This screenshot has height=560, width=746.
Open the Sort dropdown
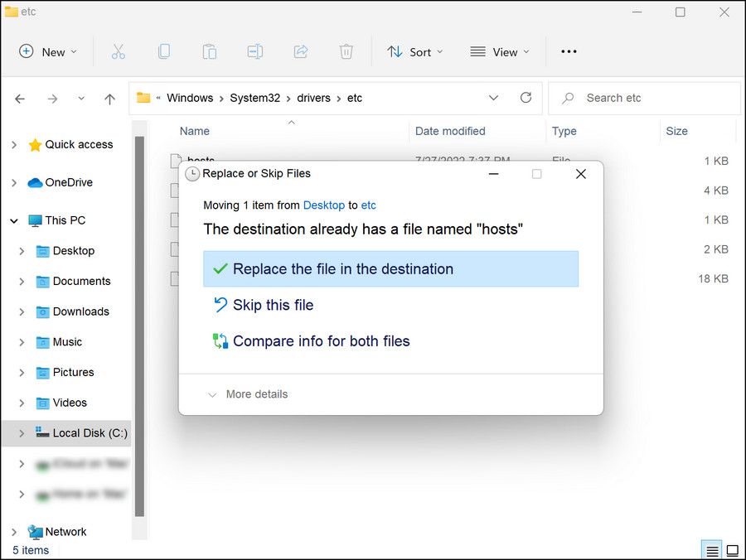[414, 52]
